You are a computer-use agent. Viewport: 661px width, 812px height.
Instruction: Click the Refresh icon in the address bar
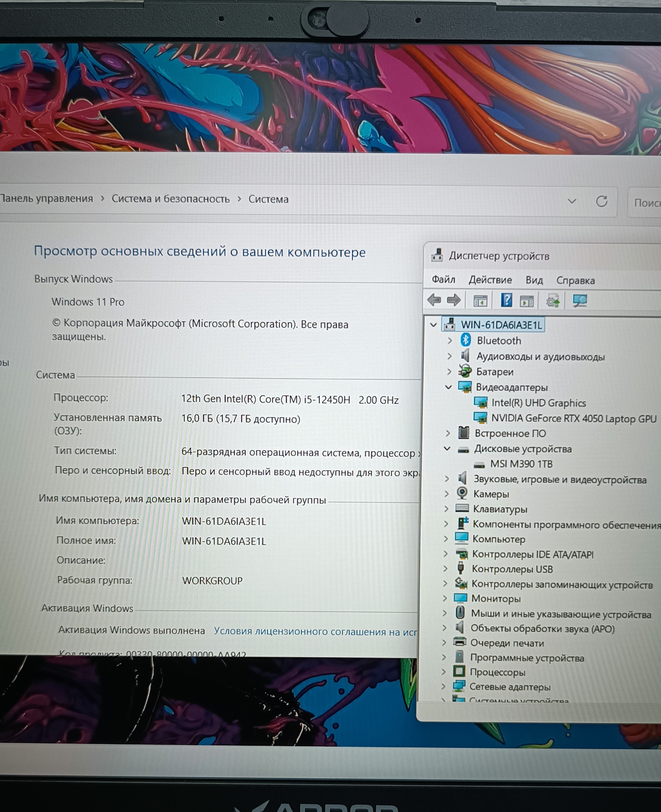coord(602,201)
